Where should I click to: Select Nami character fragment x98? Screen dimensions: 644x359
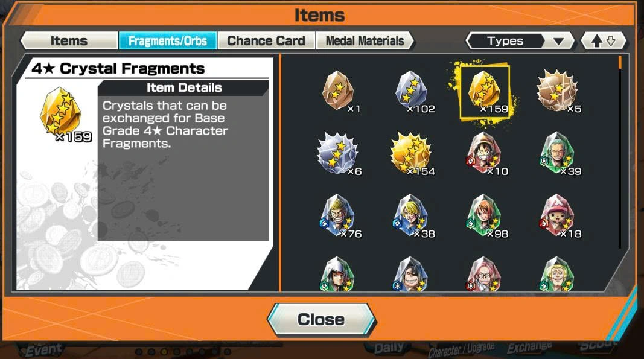[484, 217]
